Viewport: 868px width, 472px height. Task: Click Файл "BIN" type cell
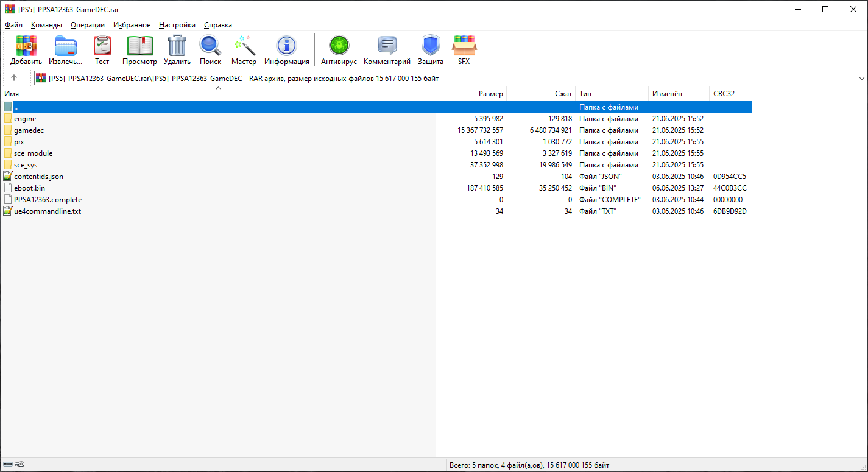tap(598, 188)
